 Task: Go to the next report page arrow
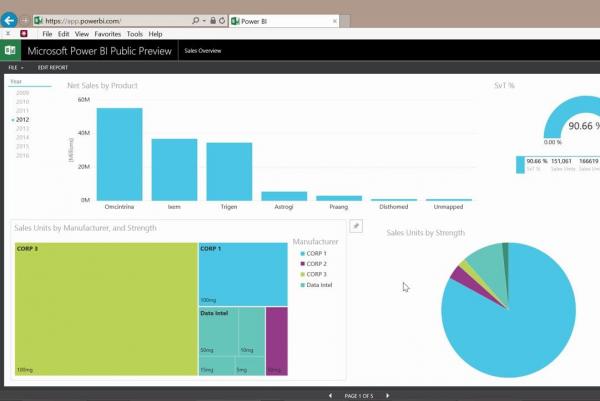[388, 396]
